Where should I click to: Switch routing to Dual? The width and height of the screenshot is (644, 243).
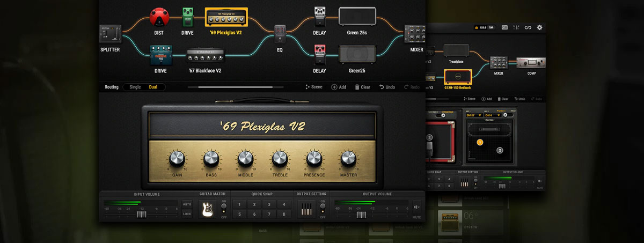(x=153, y=87)
